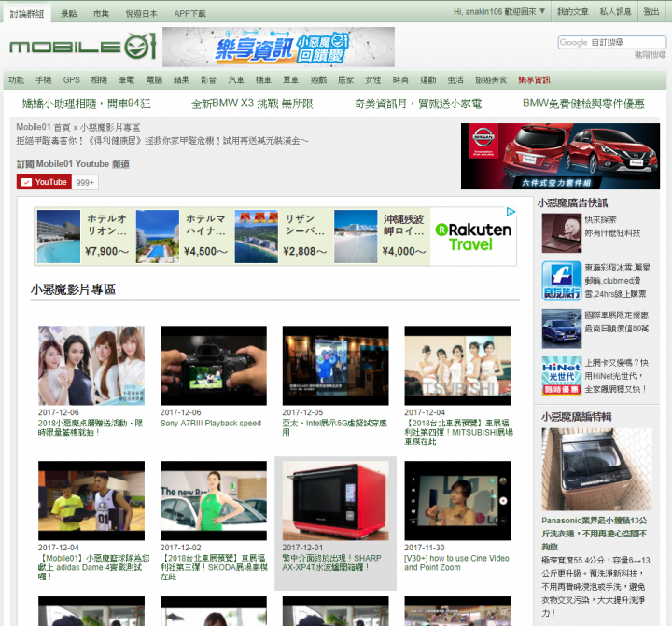This screenshot has height=626, width=672.
Task: Open the 良友旅行 travel ad icon
Action: point(562,281)
